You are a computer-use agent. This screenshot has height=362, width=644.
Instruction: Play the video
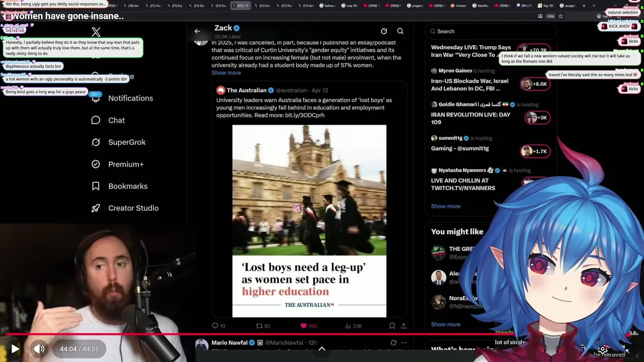(15, 348)
